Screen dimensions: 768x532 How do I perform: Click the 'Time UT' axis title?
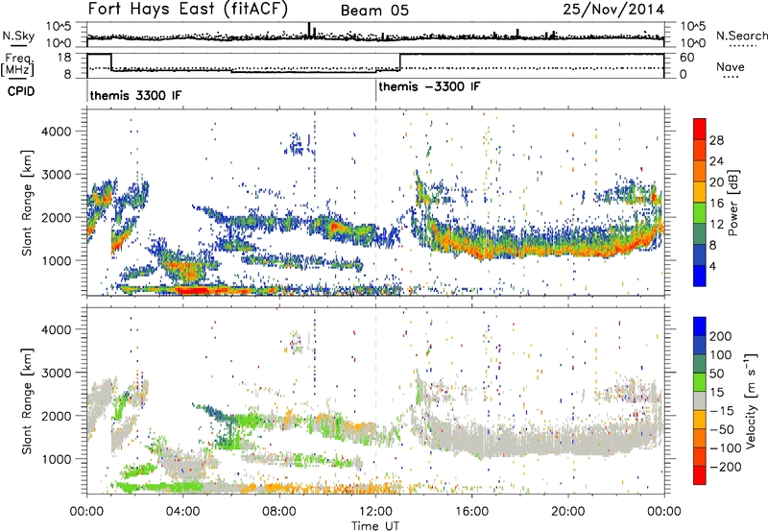[x=375, y=526]
